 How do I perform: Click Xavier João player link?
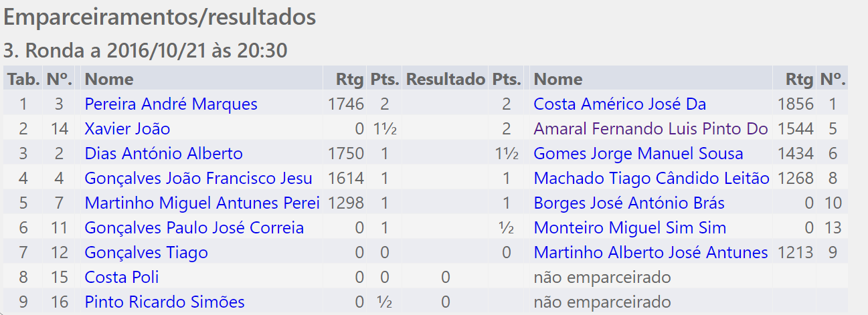tap(127, 129)
